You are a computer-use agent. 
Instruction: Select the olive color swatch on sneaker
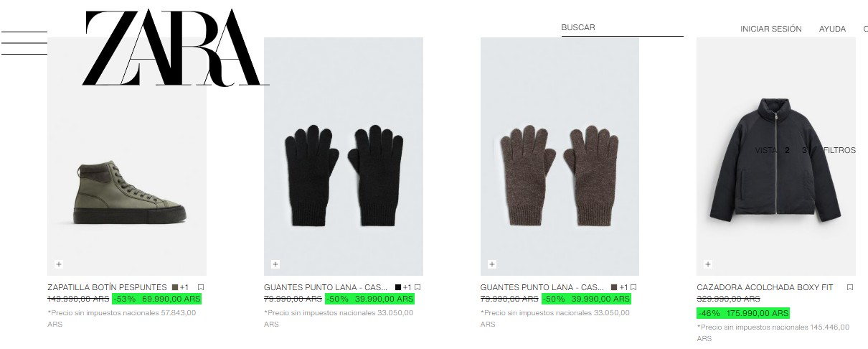tap(175, 287)
